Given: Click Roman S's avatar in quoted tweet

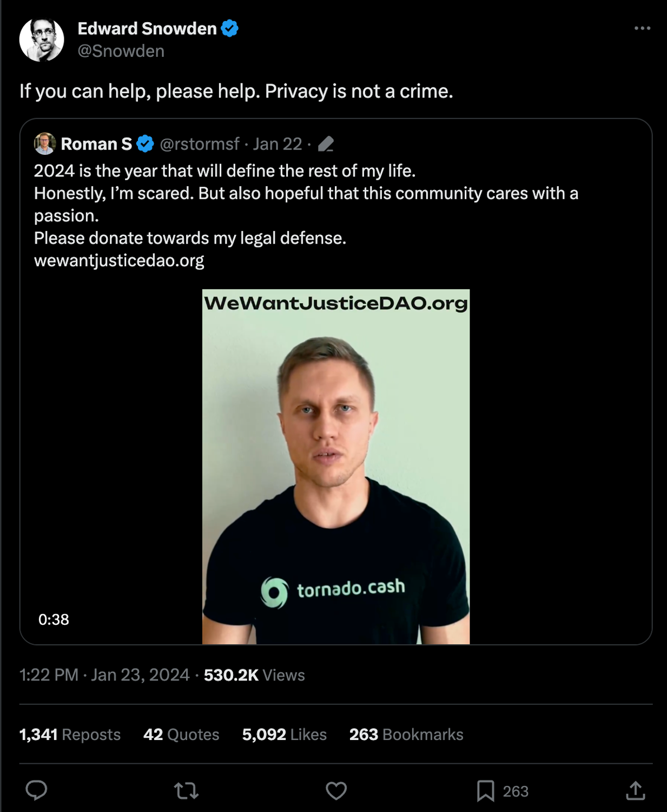Looking at the screenshot, I should coord(45,143).
